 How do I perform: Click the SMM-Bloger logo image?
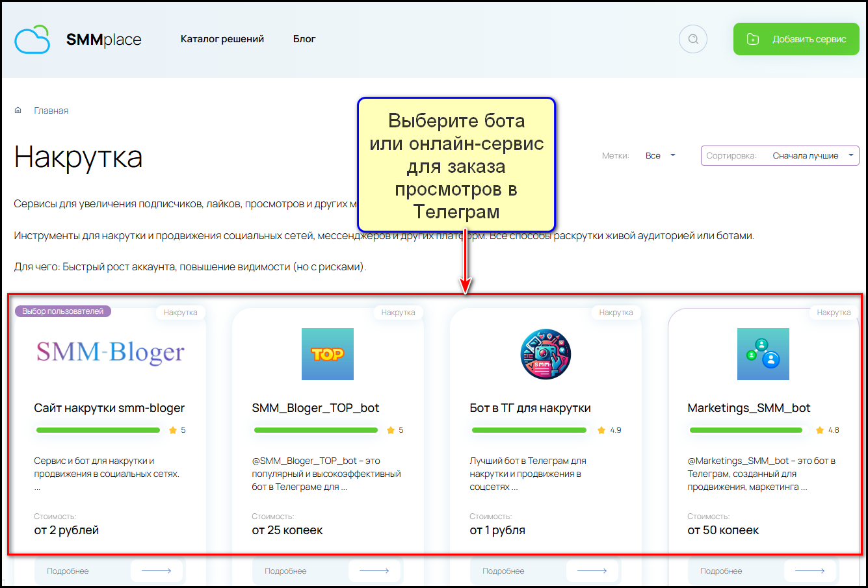(x=110, y=353)
